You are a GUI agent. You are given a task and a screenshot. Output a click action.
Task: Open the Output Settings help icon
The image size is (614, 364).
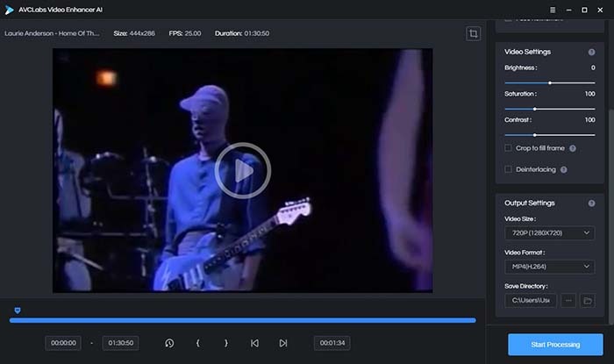(591, 203)
